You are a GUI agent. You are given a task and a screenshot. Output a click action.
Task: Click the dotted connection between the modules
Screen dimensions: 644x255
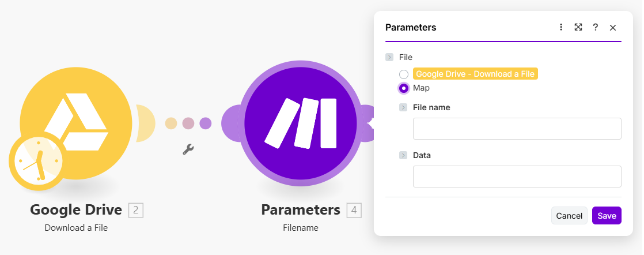[x=188, y=123]
